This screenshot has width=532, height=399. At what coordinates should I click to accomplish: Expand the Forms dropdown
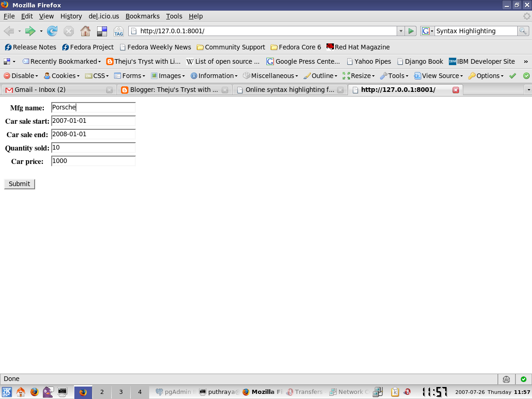130,76
